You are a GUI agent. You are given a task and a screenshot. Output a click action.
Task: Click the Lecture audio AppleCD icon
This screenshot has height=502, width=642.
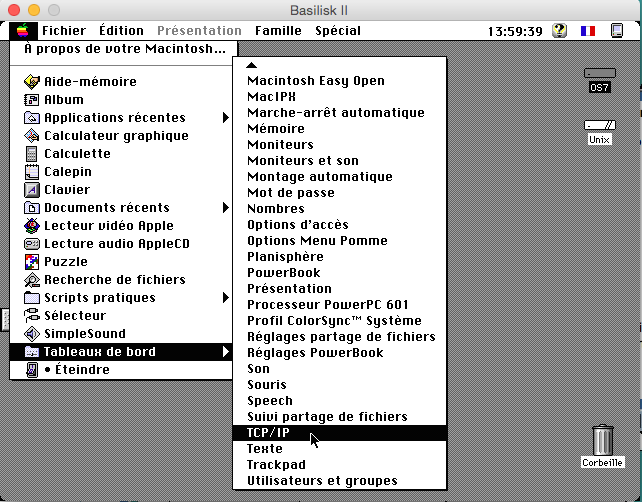[32, 244]
